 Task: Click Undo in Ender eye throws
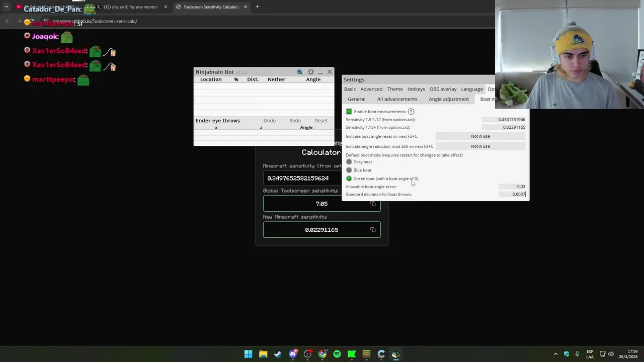(270, 121)
